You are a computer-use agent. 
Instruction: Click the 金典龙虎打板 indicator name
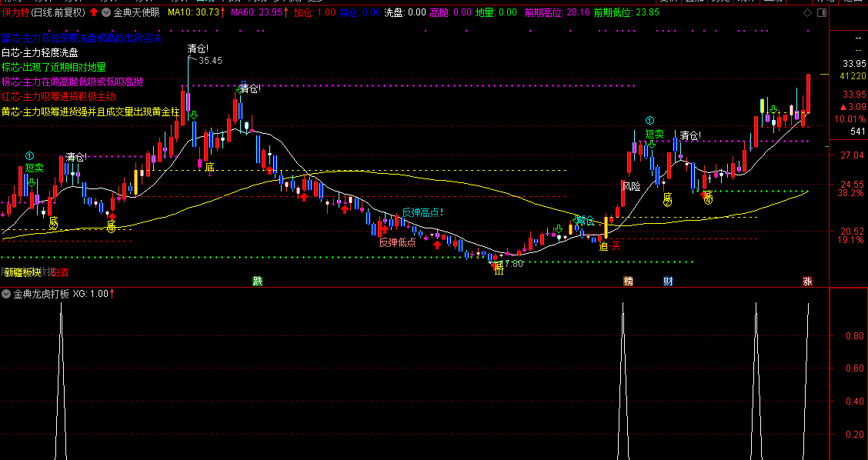pyautogui.click(x=42, y=294)
